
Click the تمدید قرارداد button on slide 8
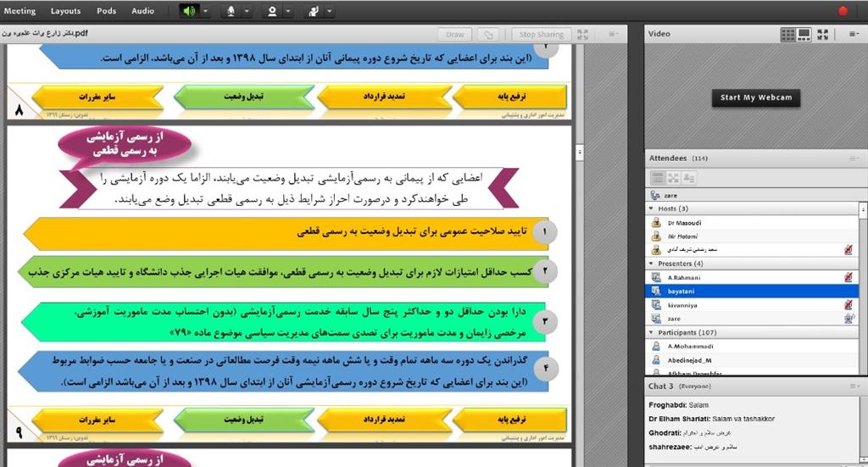tap(384, 97)
